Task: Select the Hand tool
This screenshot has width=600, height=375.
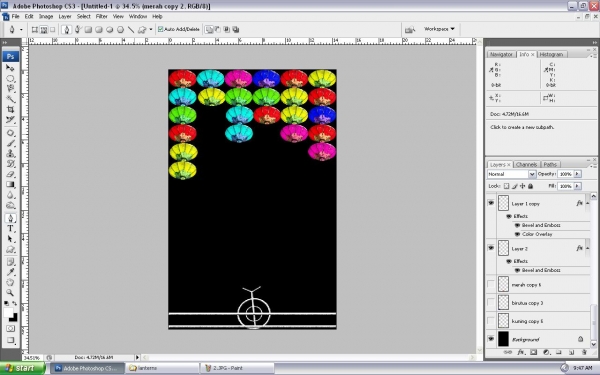Action: point(10,282)
